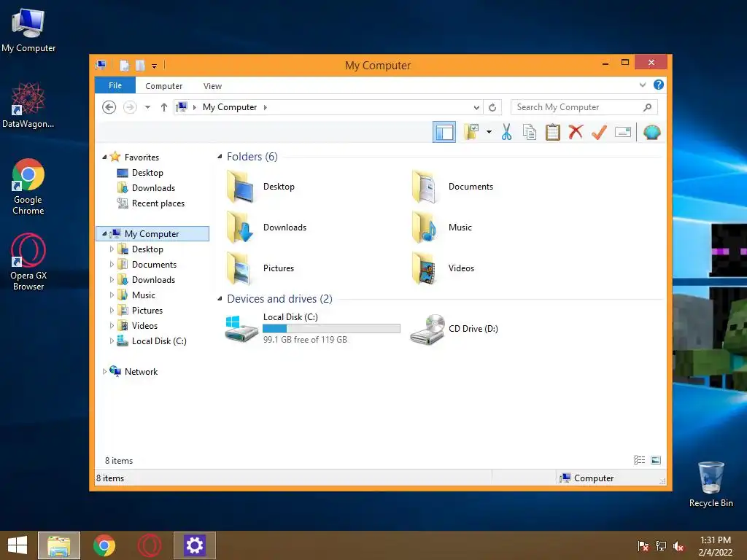Image resolution: width=747 pixels, height=560 pixels.
Task: Click the Paste clipboard icon
Action: click(553, 132)
